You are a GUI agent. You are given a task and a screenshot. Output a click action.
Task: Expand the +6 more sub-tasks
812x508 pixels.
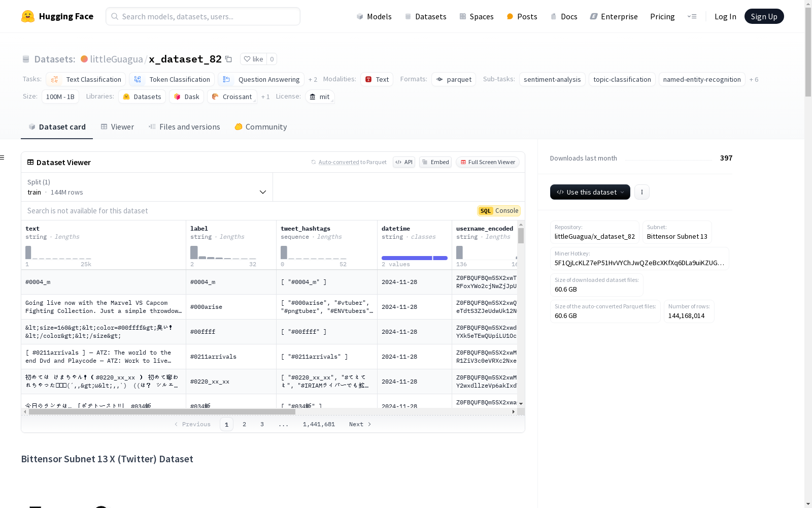[x=754, y=80]
